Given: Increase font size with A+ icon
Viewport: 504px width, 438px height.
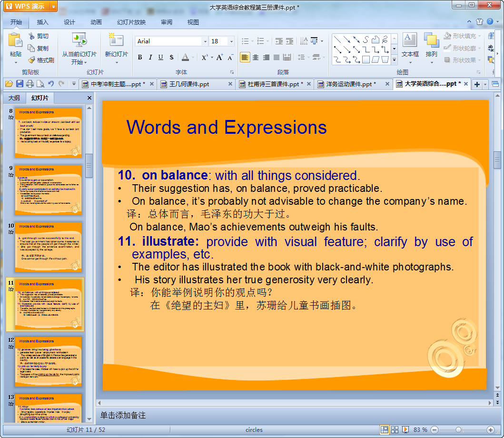Looking at the screenshot, I should coord(219,57).
